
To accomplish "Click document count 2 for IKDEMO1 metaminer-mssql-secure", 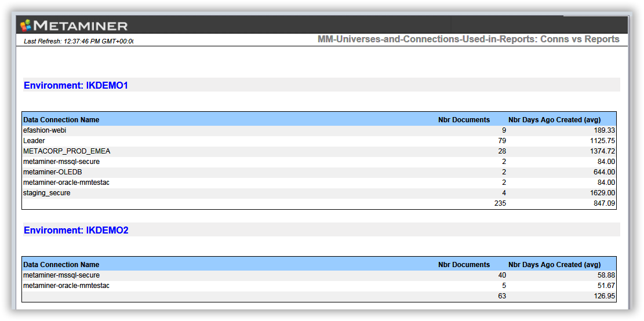I will (504, 162).
